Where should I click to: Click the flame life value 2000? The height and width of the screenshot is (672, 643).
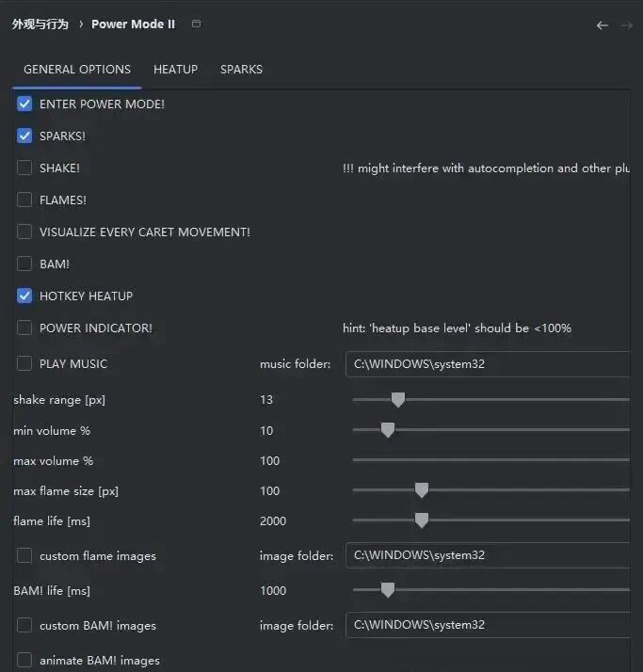coord(273,521)
